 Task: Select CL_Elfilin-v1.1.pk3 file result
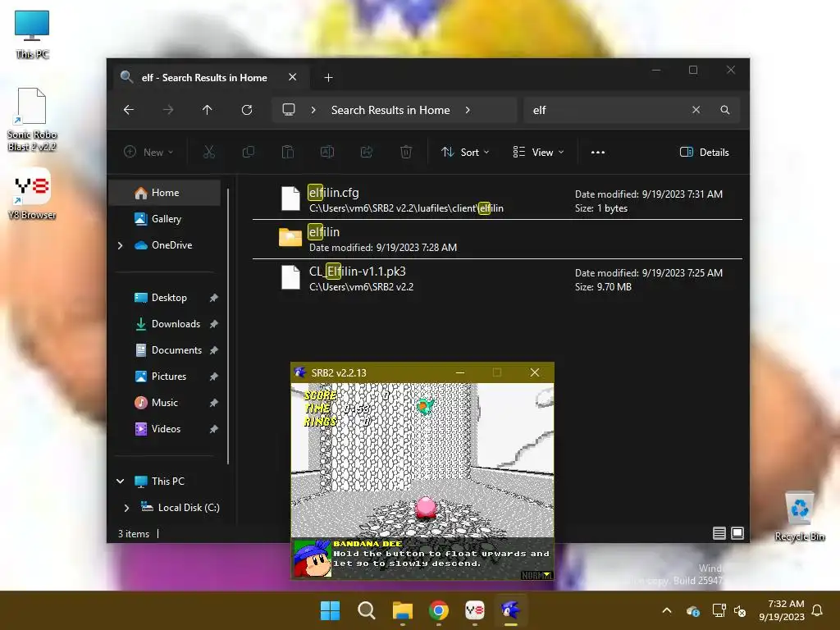click(497, 279)
